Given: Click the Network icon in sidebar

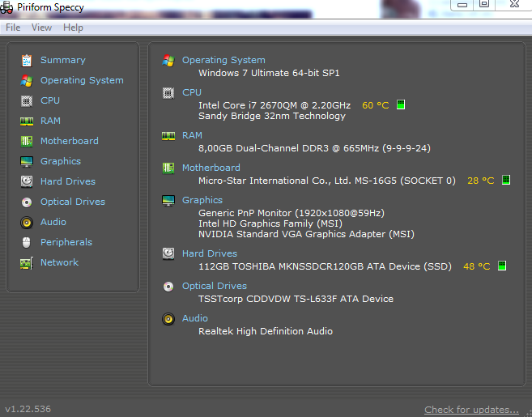Looking at the screenshot, I should click(27, 262).
